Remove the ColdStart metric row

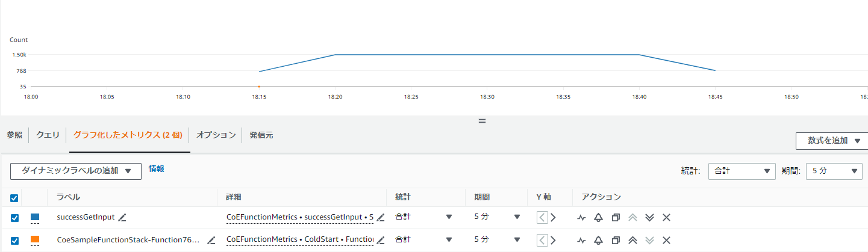[666, 240]
